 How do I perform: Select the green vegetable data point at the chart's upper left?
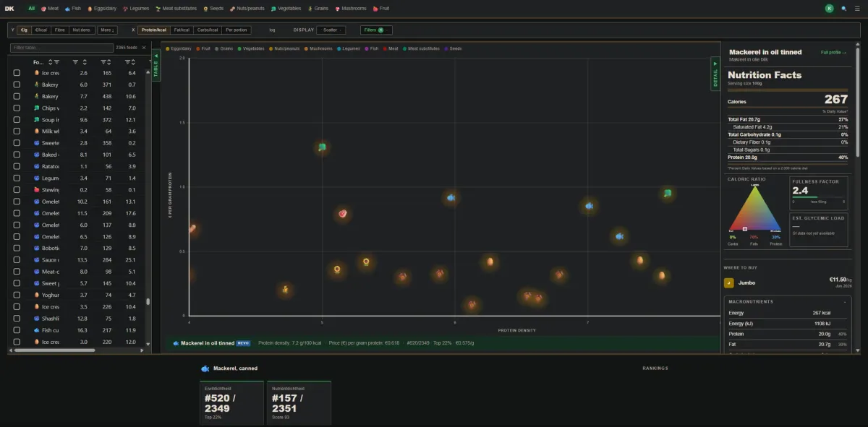(x=322, y=147)
